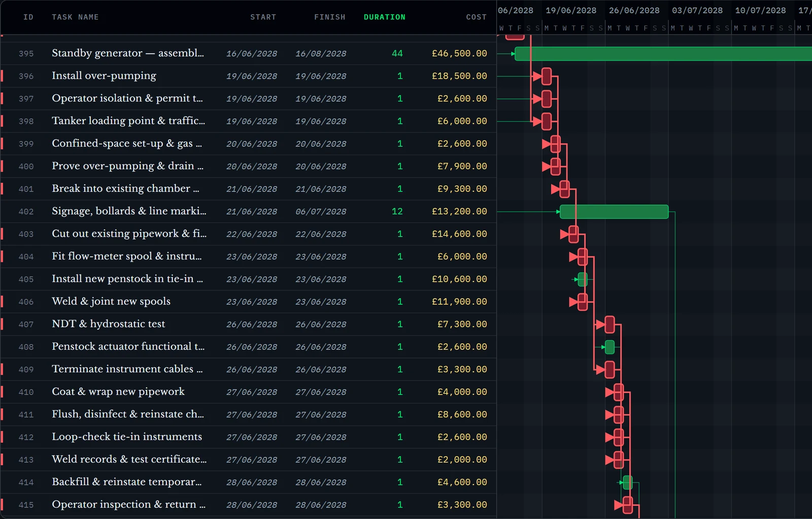Select the Operator inspection & return Gantt bar
This screenshot has width=812, height=519.
pos(628,505)
